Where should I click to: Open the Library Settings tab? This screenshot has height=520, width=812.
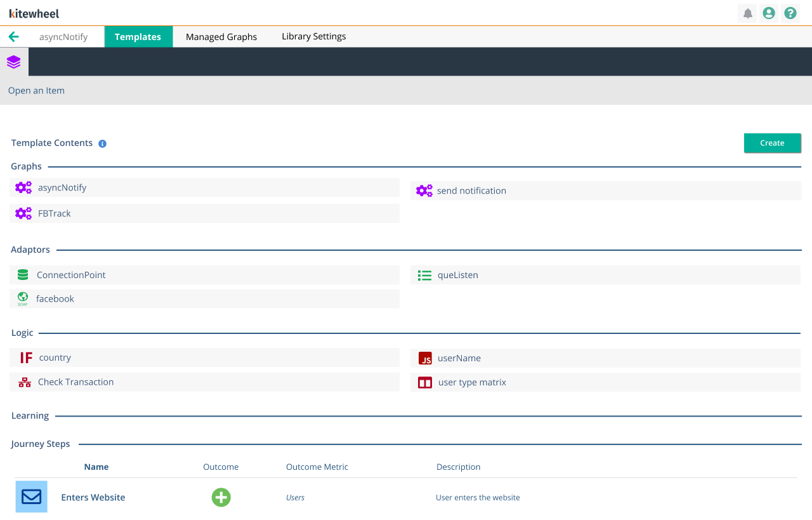313,36
